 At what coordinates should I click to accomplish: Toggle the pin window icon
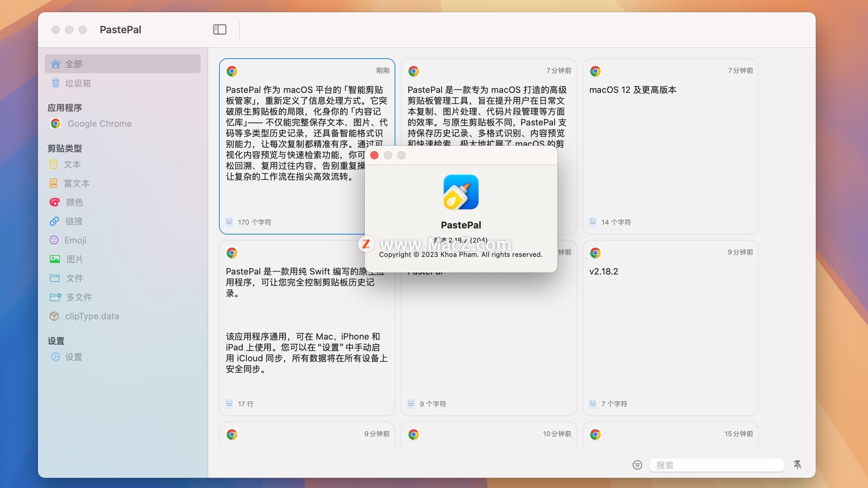[x=797, y=465]
